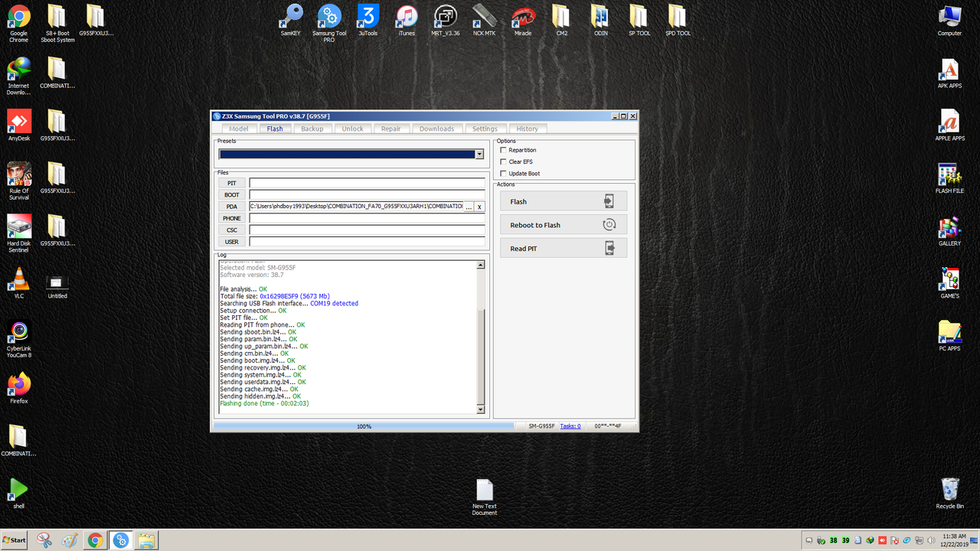Select the VLC desktop icon

(x=19, y=282)
